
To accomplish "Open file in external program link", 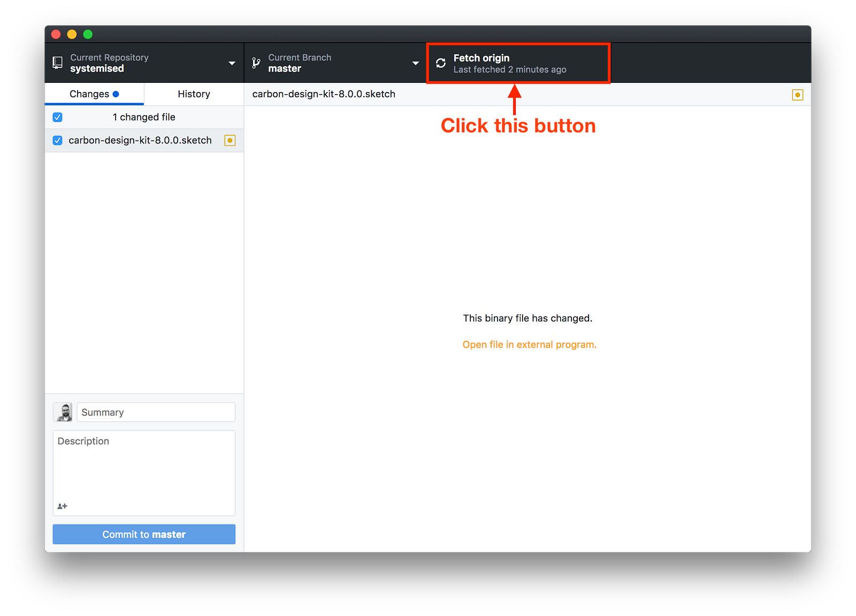I will tap(530, 345).
